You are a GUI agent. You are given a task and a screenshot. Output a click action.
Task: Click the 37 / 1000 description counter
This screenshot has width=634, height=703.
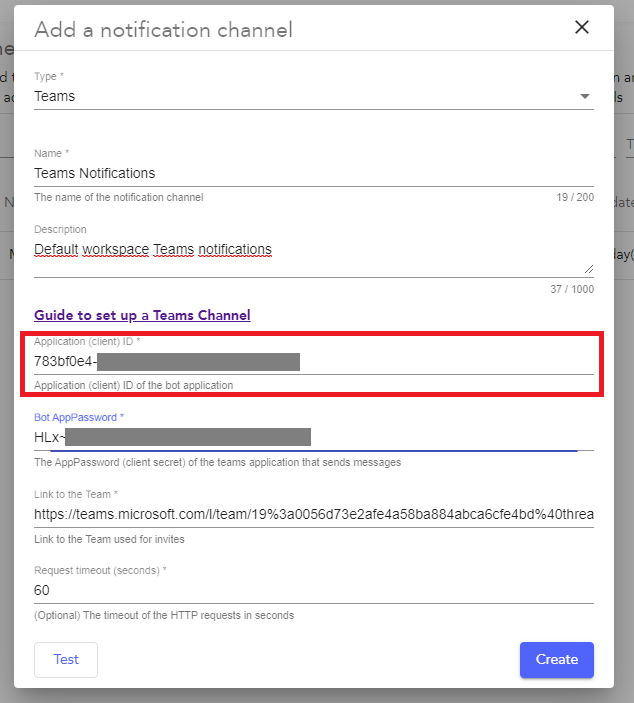(x=572, y=289)
